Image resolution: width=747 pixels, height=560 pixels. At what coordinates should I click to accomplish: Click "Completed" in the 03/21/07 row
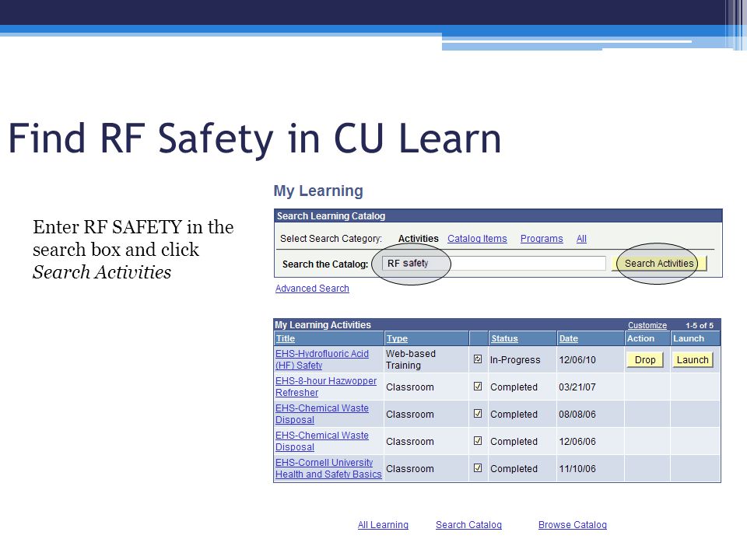514,387
